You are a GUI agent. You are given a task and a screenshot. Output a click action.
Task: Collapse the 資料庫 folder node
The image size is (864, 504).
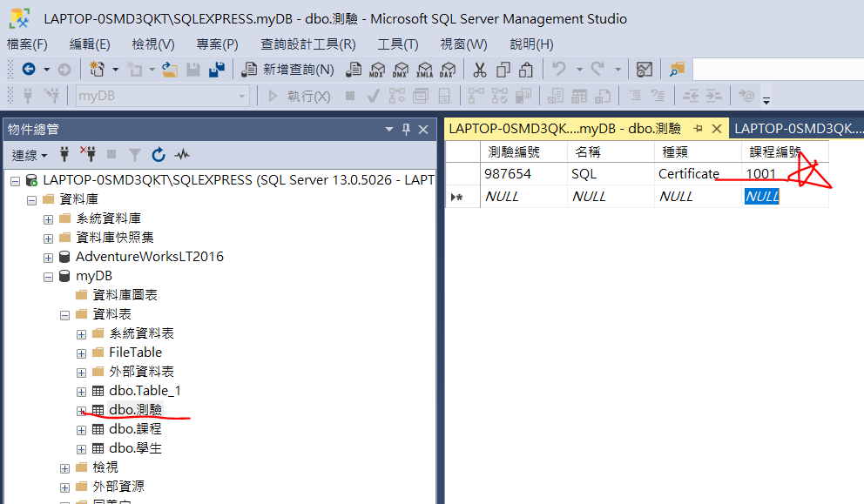click(x=32, y=200)
